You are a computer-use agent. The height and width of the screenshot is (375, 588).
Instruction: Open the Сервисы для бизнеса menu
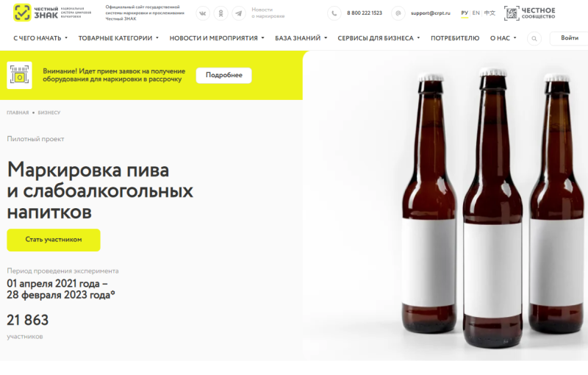pos(379,38)
